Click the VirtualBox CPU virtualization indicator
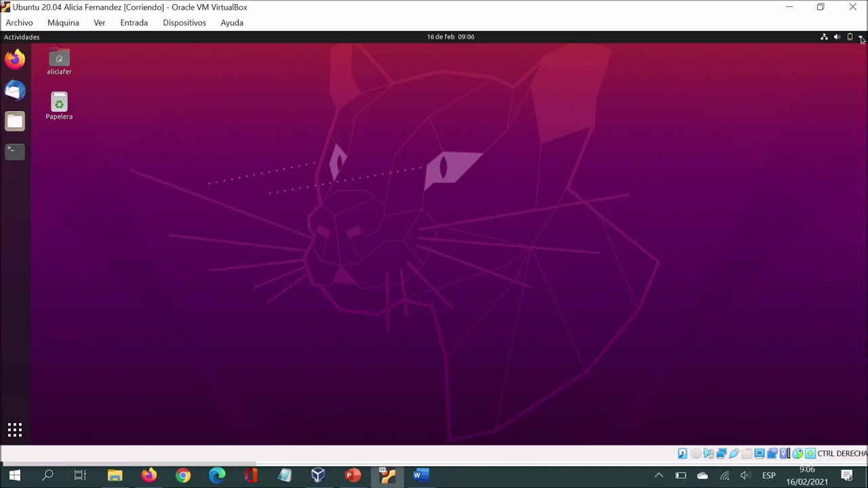868x488 pixels. [x=785, y=453]
